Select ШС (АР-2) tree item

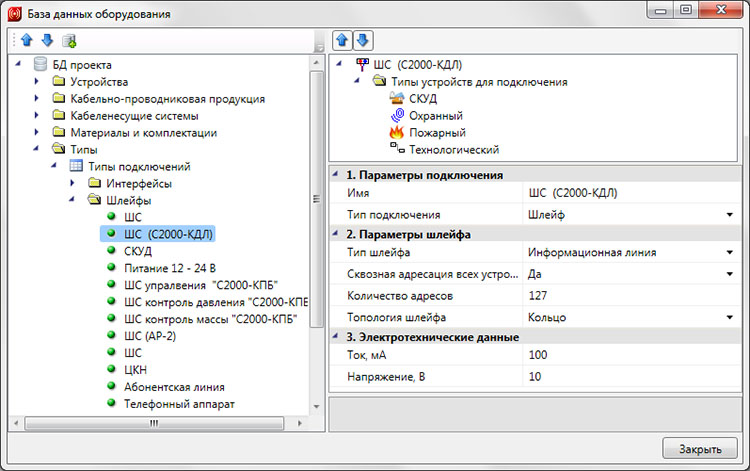(150, 336)
